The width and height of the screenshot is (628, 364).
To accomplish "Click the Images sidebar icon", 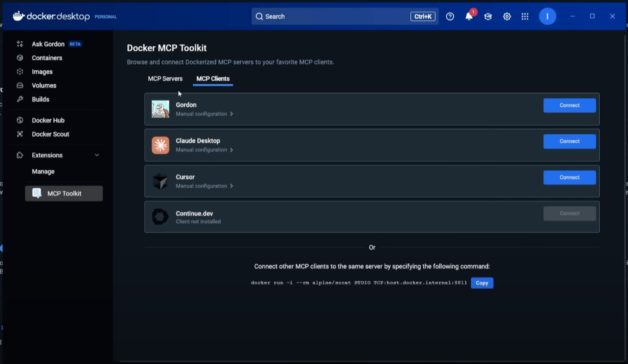I will click(20, 72).
